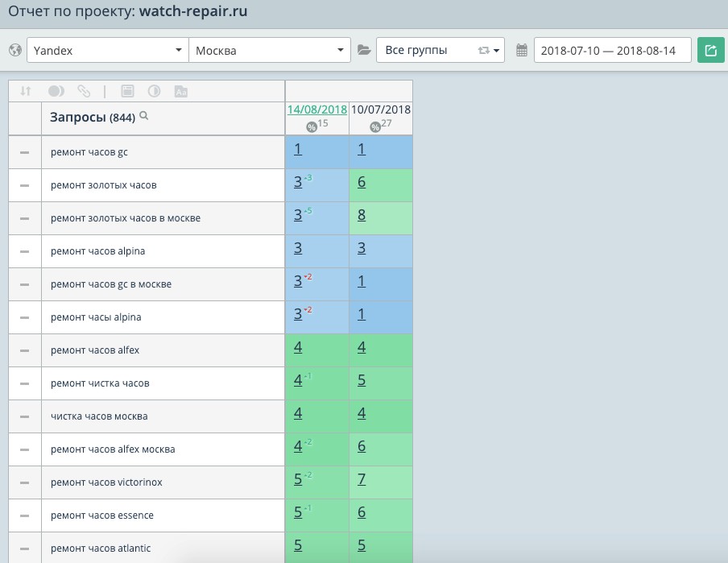
Task: Click the dash icon for ремонт часов essence
Action: [25, 515]
